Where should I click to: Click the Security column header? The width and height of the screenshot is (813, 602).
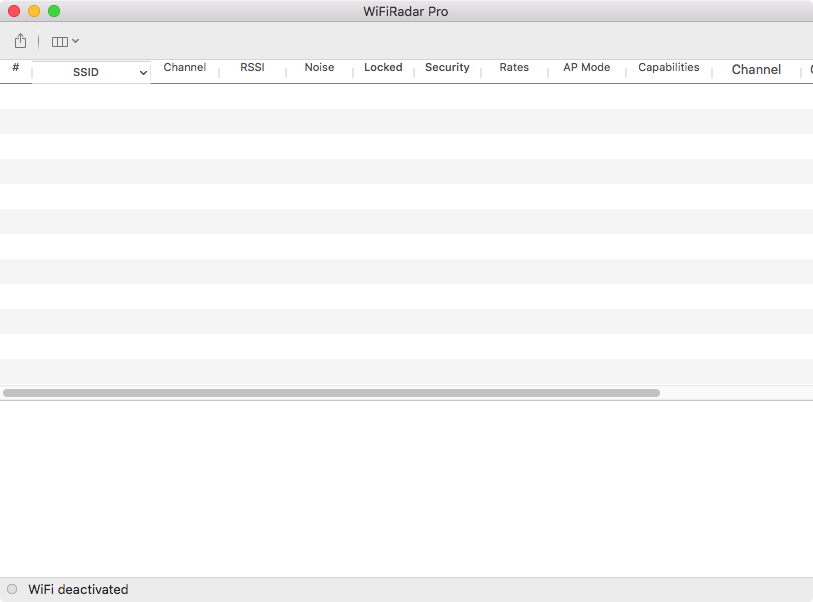(447, 67)
